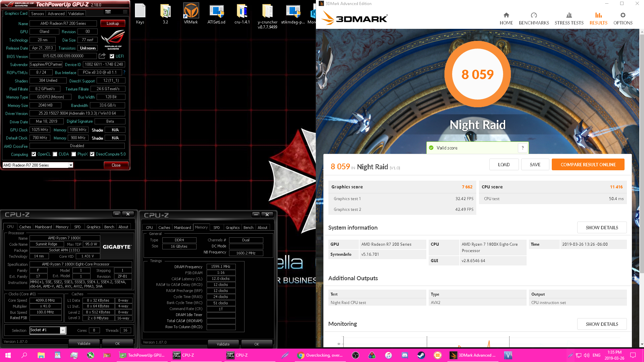Image resolution: width=644 pixels, height=362 pixels.
Task: Open 3DMark RESULTS section
Action: tap(598, 19)
